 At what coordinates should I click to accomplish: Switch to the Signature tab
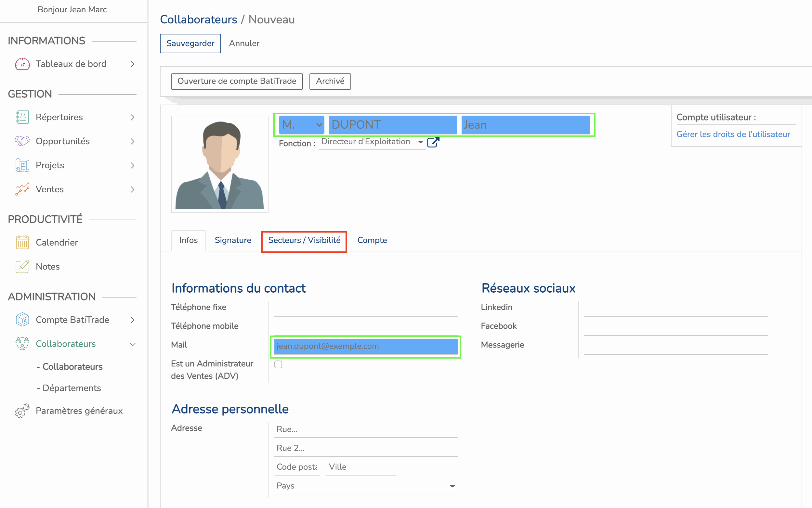click(x=232, y=240)
